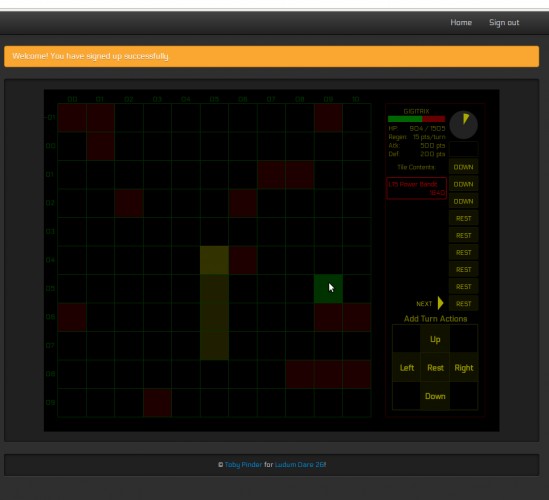The width and height of the screenshot is (549, 500).
Task: Add an Up move action
Action: [435, 339]
